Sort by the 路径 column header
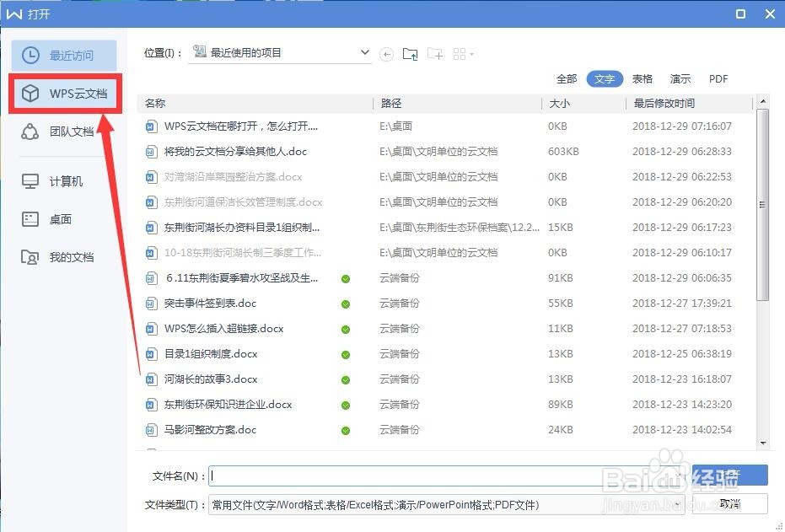 tap(458, 104)
